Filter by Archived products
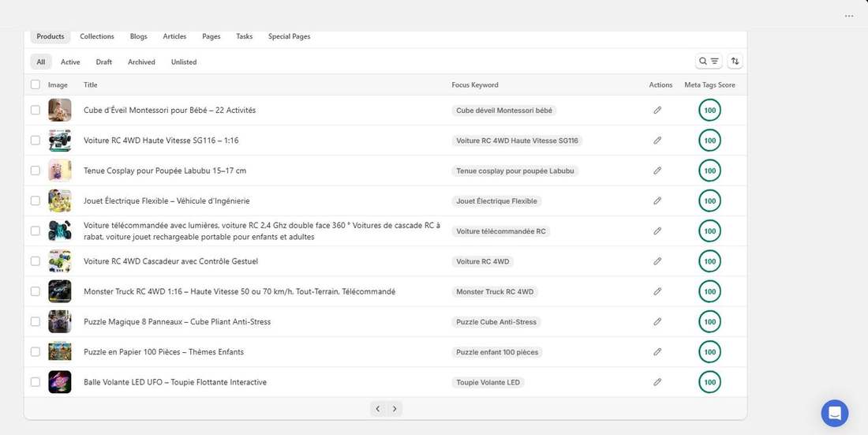 [x=141, y=62]
